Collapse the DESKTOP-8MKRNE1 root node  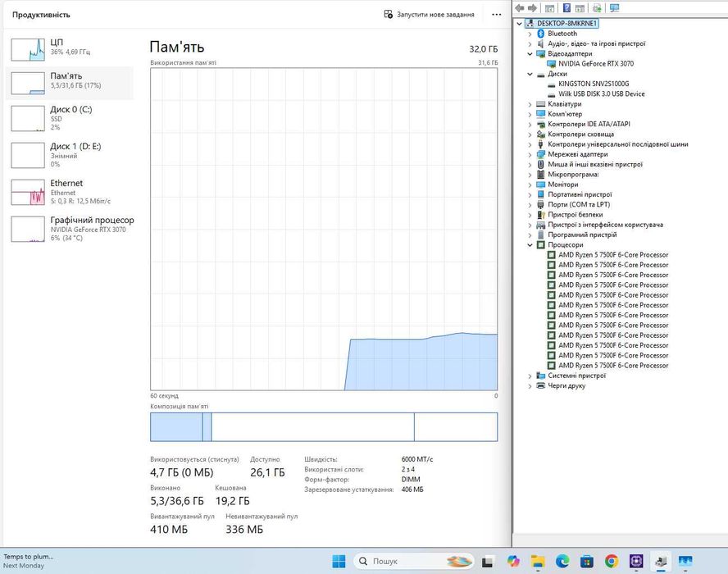(520, 24)
